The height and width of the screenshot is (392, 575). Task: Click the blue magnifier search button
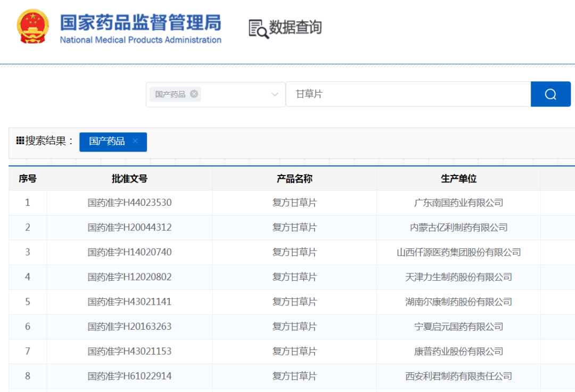point(551,94)
